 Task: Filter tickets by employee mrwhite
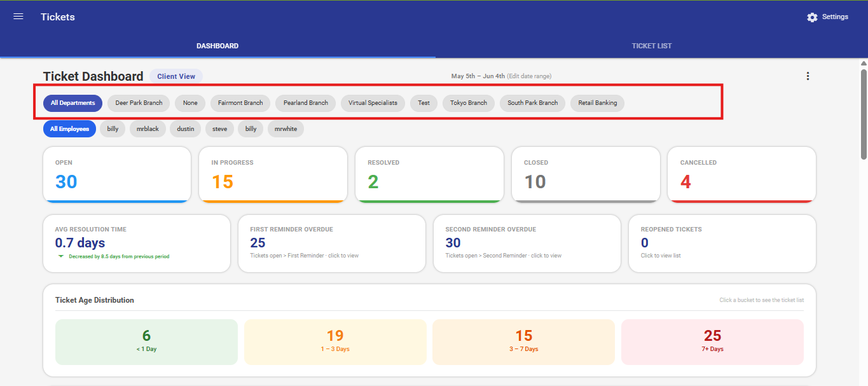point(286,129)
